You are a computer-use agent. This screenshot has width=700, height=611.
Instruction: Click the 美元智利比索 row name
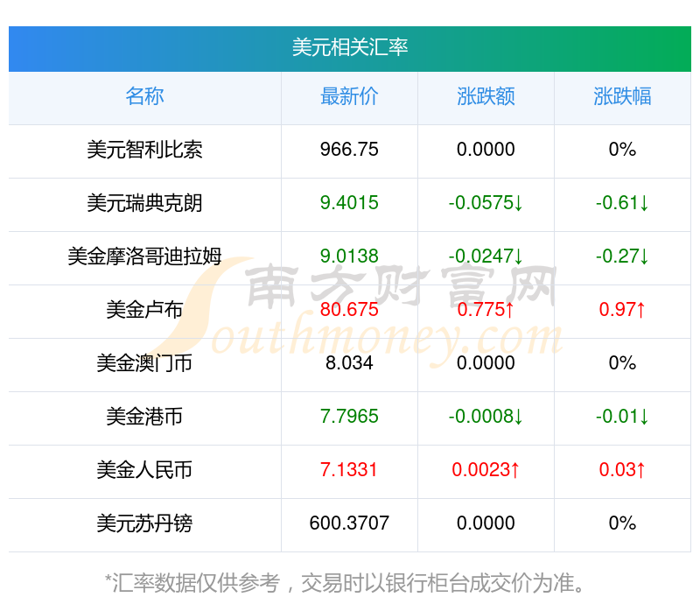[x=144, y=150]
